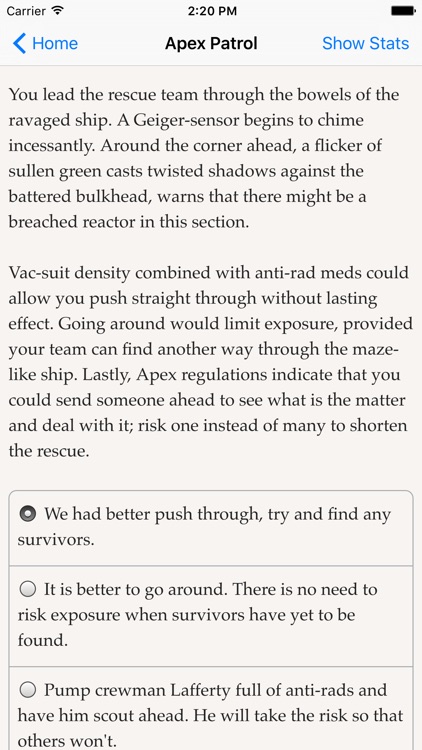Tap the Wi-Fi signal status icon
Image resolution: width=422 pixels, height=750 pixels.
click(57, 11)
